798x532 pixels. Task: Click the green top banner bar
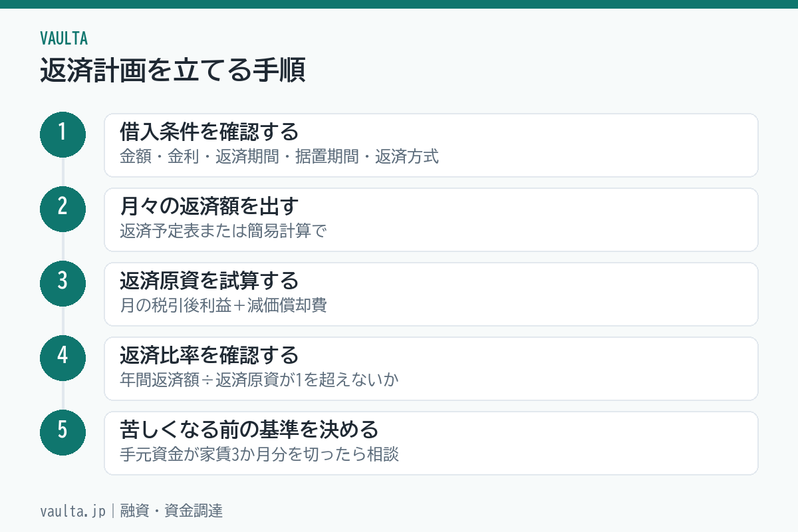click(x=399, y=4)
